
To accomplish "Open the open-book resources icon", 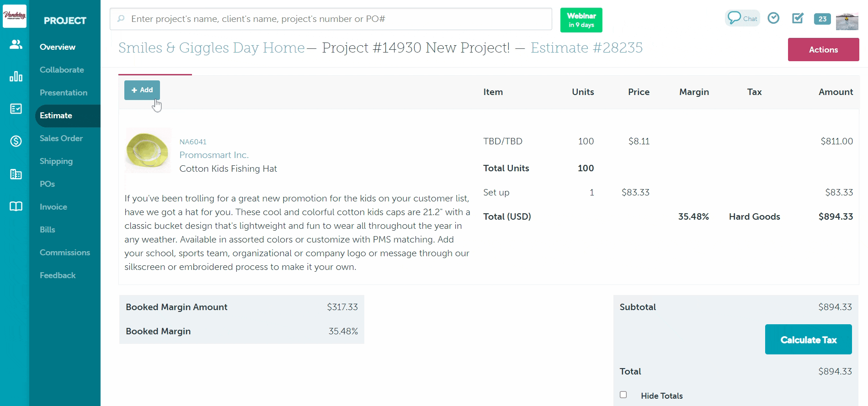I will pyautogui.click(x=16, y=206).
